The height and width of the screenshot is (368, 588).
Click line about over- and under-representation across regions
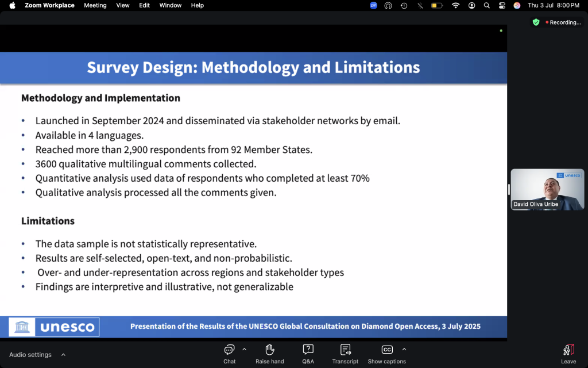pyautogui.click(x=191, y=273)
